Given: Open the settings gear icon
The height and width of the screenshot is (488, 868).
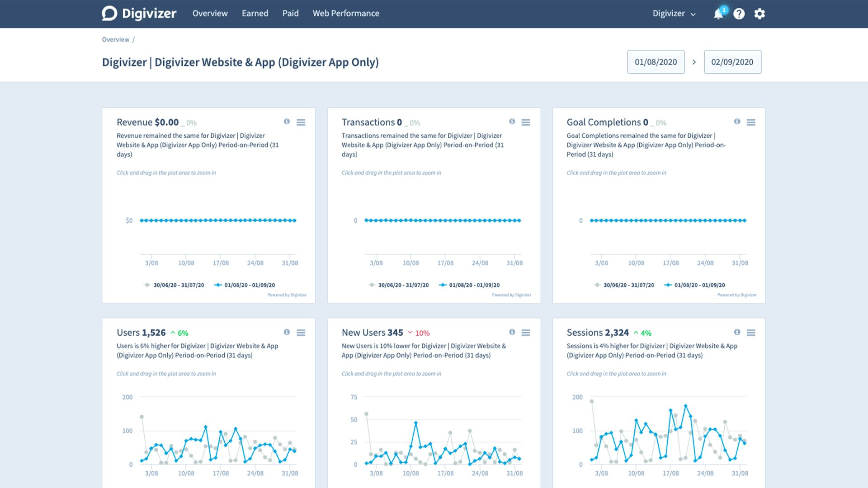Looking at the screenshot, I should coord(759,14).
